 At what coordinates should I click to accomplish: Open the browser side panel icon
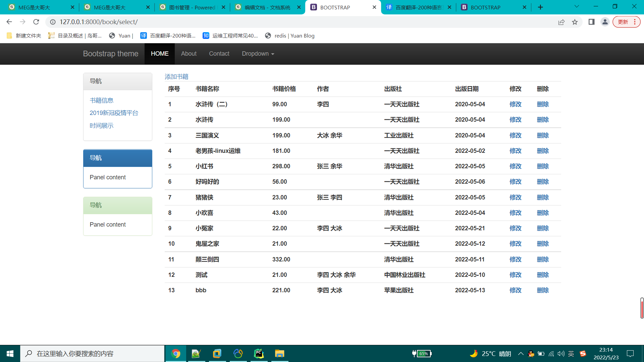coord(591,22)
